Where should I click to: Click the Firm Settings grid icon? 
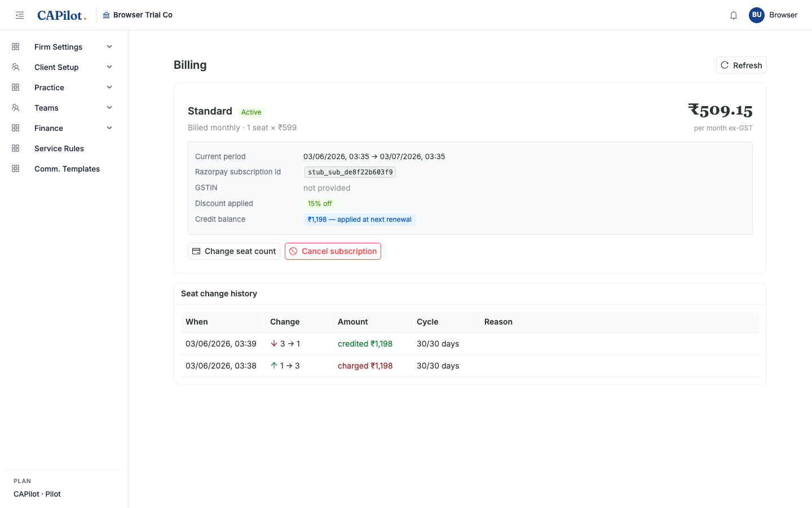point(16,47)
